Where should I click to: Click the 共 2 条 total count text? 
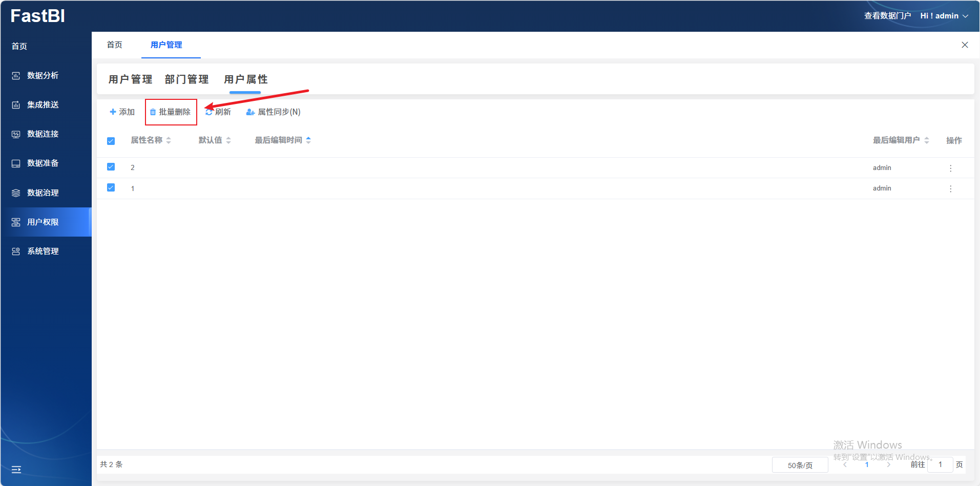pyautogui.click(x=111, y=464)
